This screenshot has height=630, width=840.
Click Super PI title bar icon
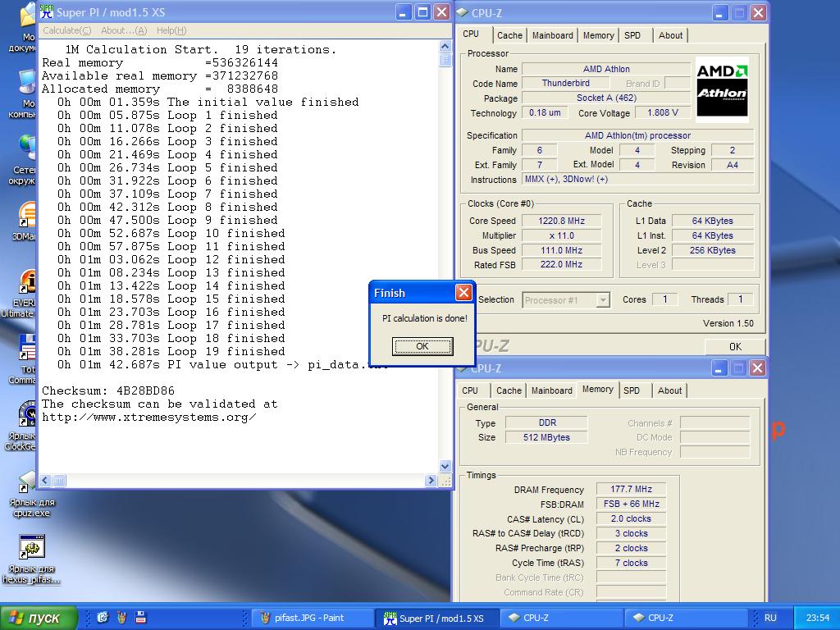(47, 11)
